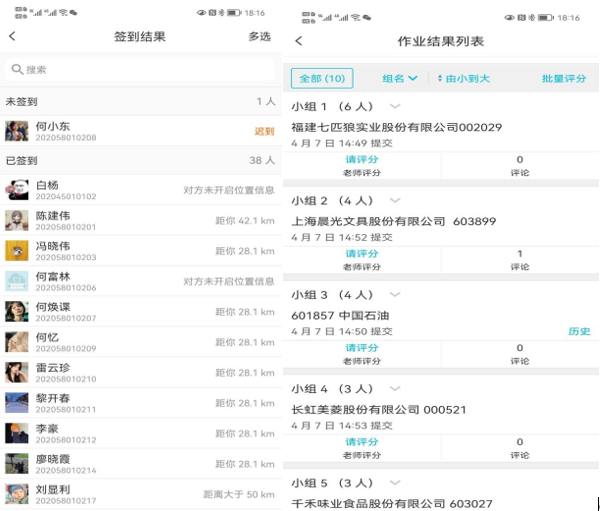Tap 批量评分 to batch grade
The width and height of the screenshot is (600, 511).
[564, 78]
